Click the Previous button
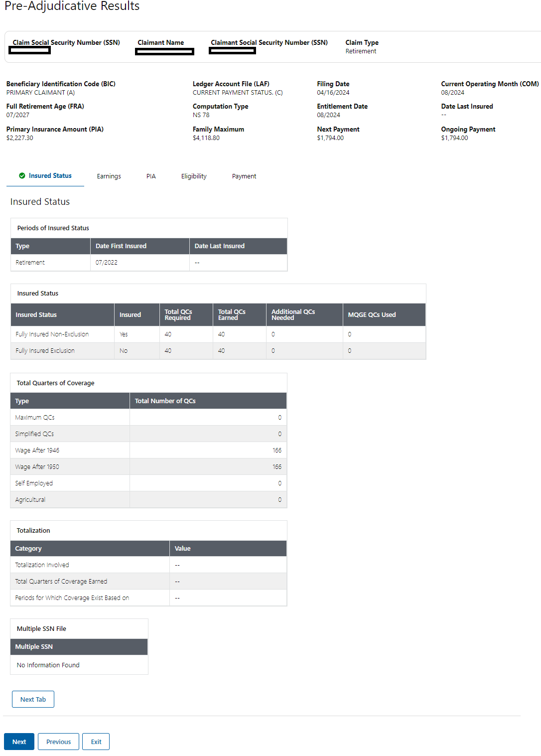This screenshot has height=756, width=541. (x=58, y=742)
